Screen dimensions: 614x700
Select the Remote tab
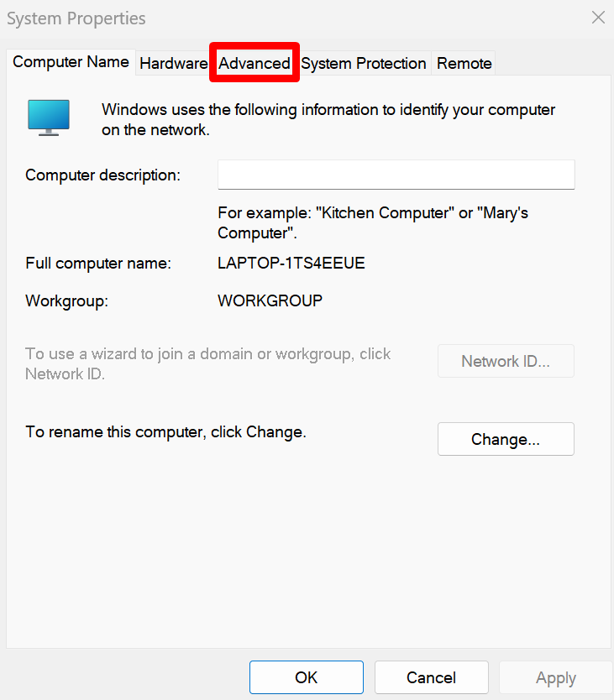coord(464,64)
